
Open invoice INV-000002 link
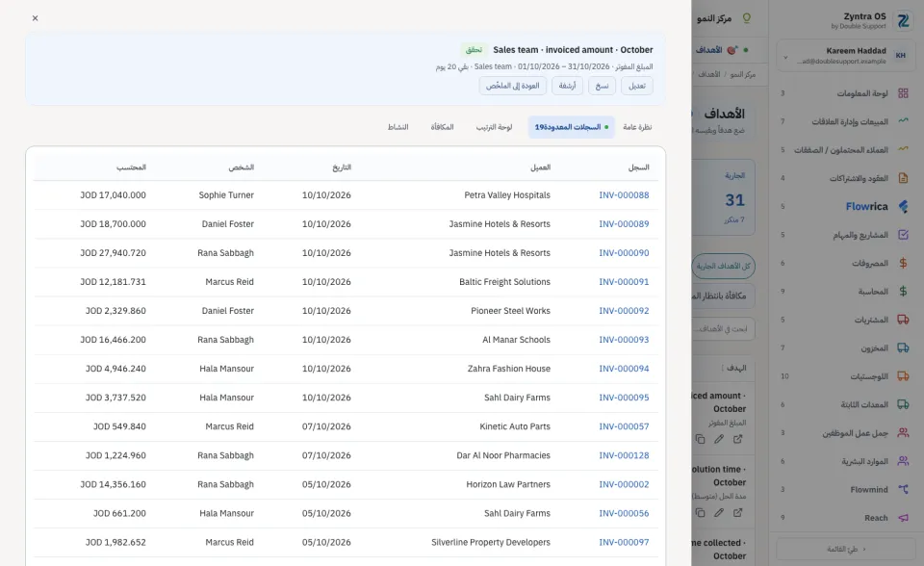[x=624, y=484]
